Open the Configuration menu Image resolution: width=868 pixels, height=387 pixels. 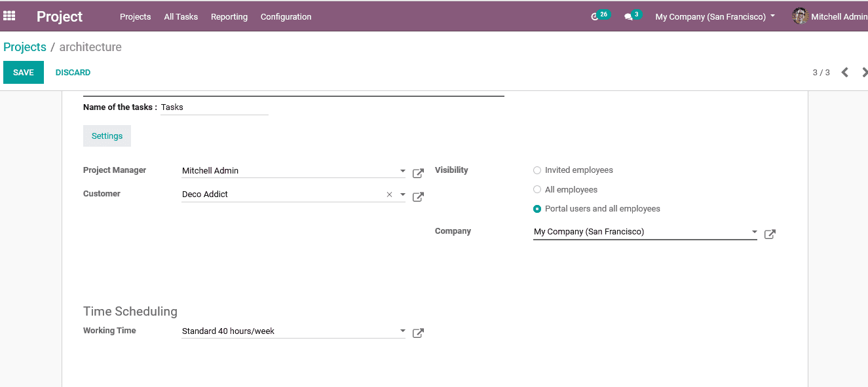[286, 16]
